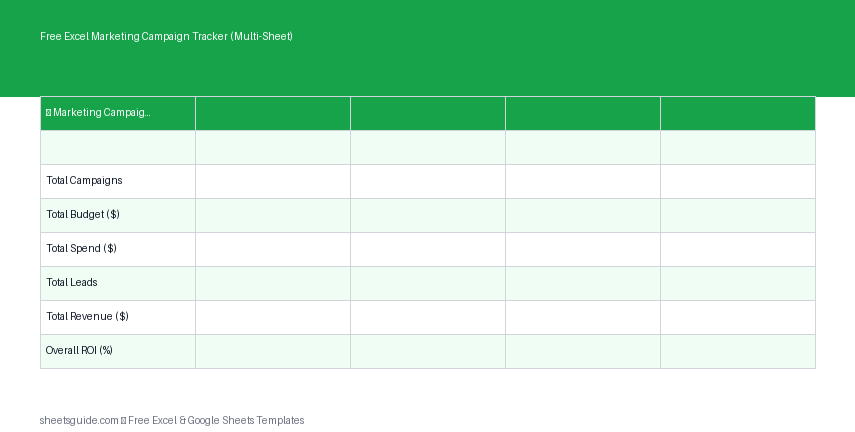
Task: Select blank cell directly below Marketing Campaig header
Action: (117, 147)
